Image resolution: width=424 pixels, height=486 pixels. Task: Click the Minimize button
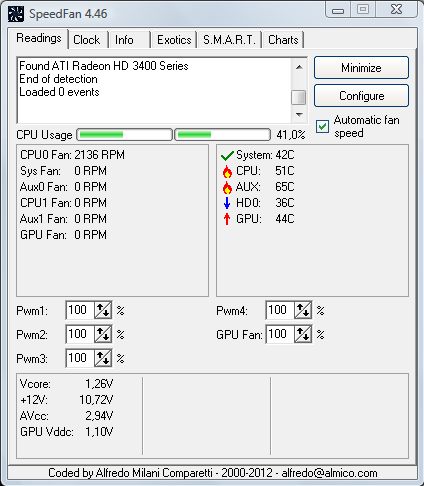click(361, 68)
